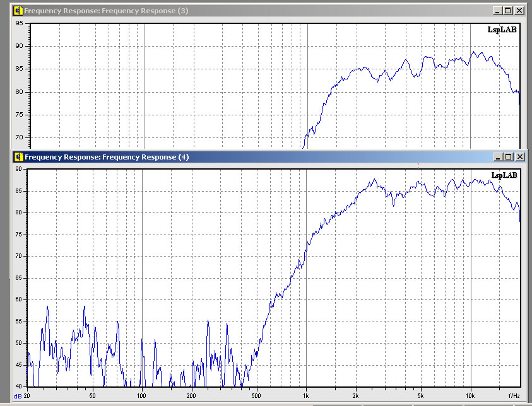Click the 60 dB axis label
Screen dimensions: 532x406
(x=18, y=299)
